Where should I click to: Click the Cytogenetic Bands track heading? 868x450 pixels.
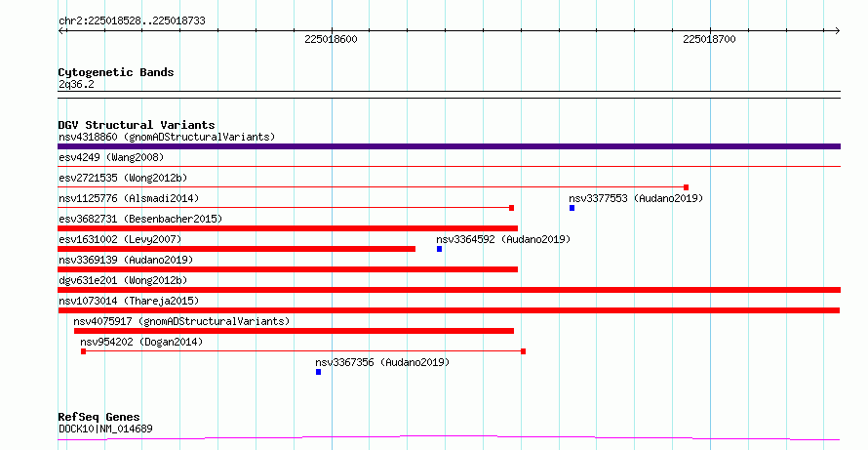coord(116,72)
